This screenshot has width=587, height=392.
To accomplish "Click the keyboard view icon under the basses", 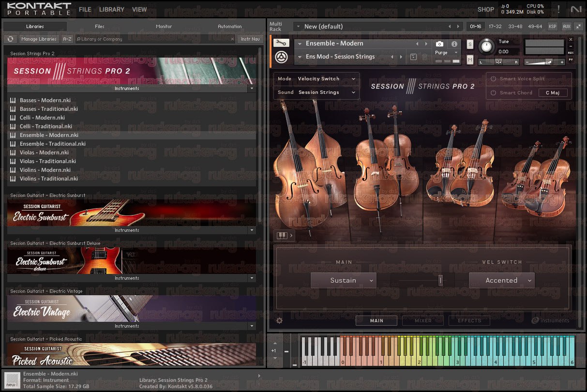I will tap(282, 236).
